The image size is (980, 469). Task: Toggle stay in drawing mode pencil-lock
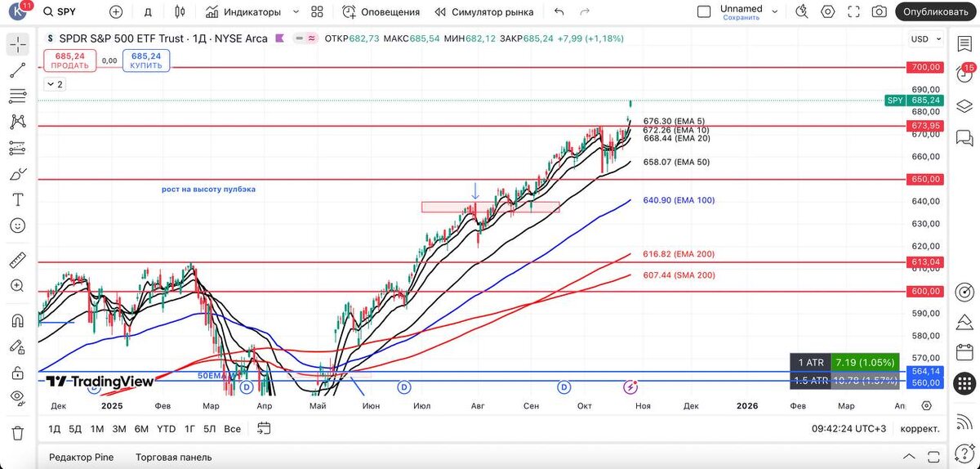17,346
